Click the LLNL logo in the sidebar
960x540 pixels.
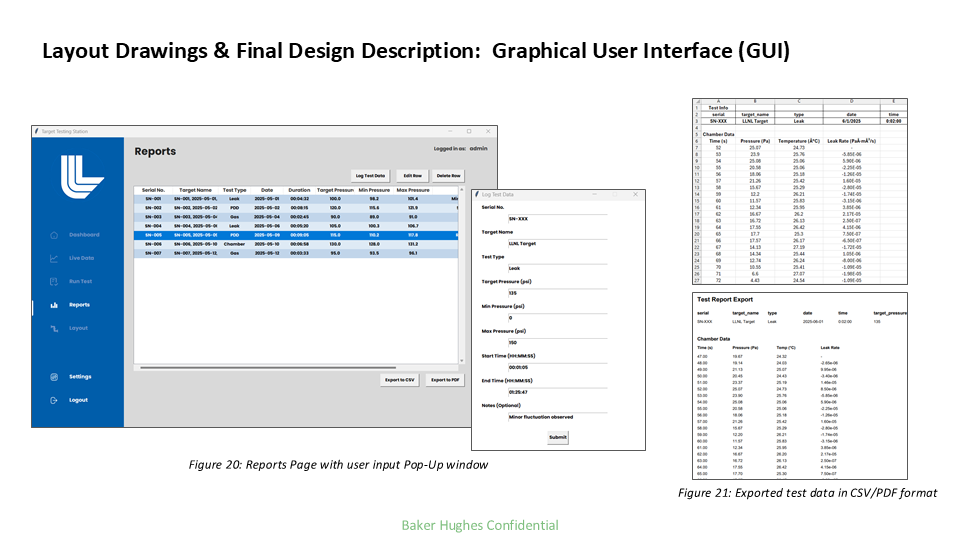[x=82, y=176]
